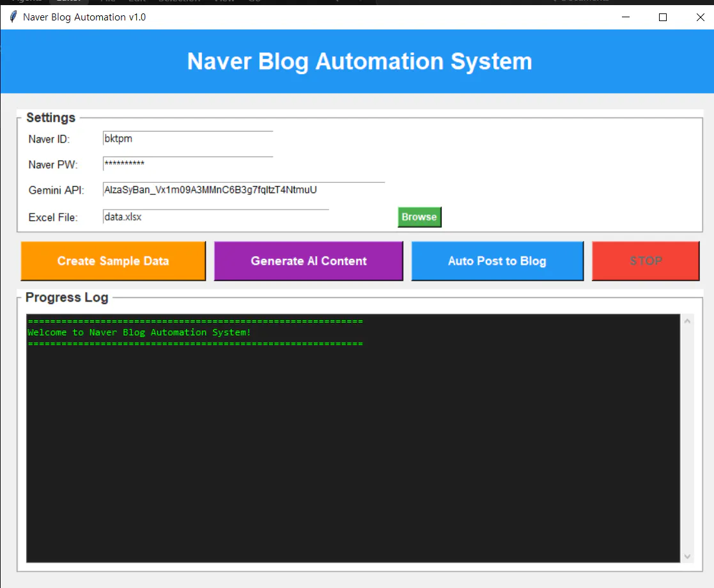Click inside the Progress Log console

[353, 438]
